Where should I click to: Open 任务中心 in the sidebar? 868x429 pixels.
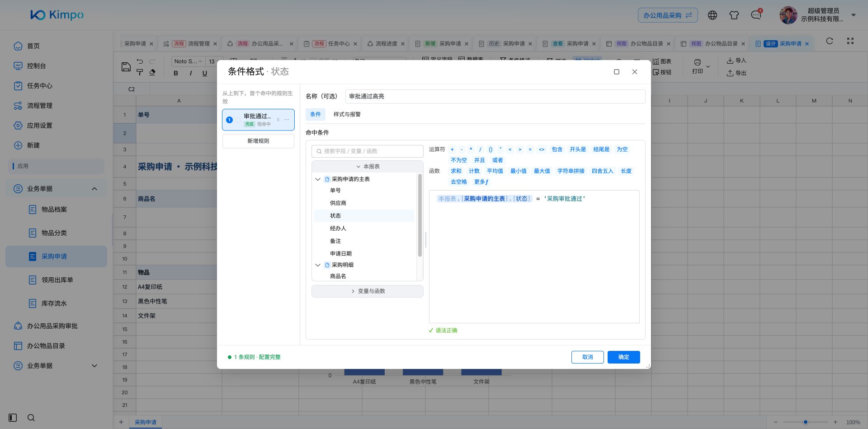[x=39, y=86]
